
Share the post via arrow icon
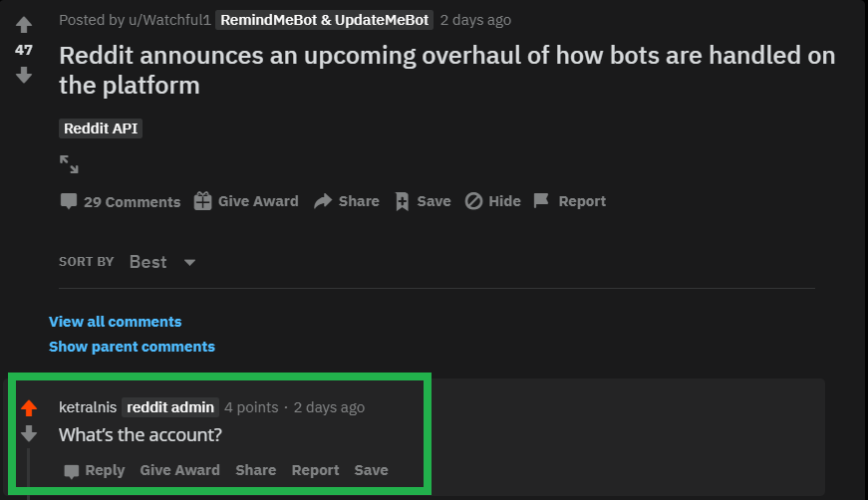347,201
